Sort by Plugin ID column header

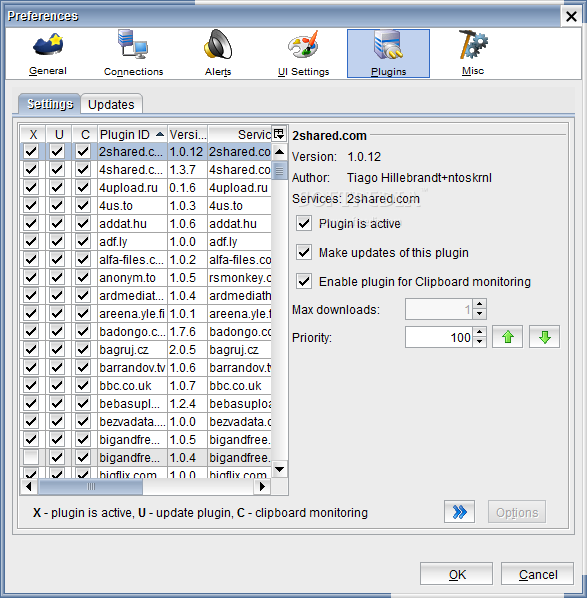132,134
